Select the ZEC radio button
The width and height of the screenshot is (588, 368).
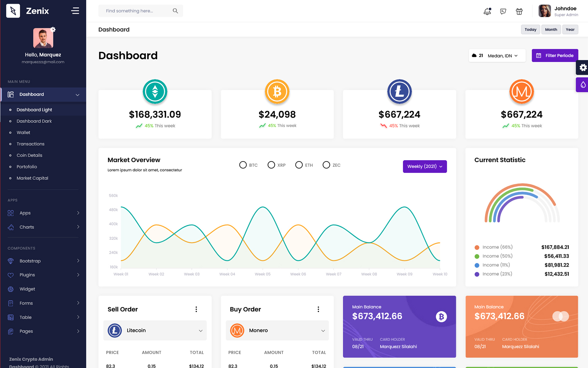pyautogui.click(x=326, y=165)
